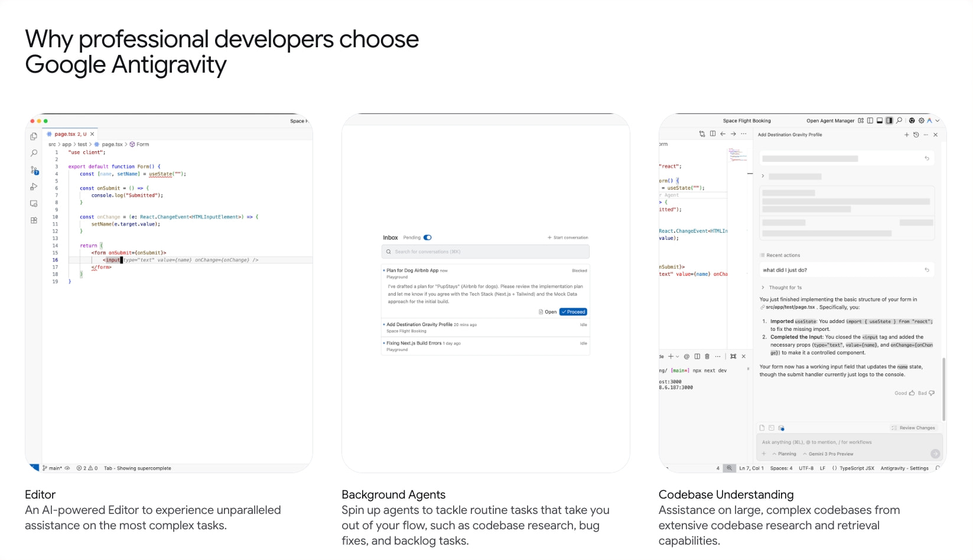Toggle the secondary sidebar layout icon
Image resolution: width=973 pixels, height=560 pixels.
889,121
